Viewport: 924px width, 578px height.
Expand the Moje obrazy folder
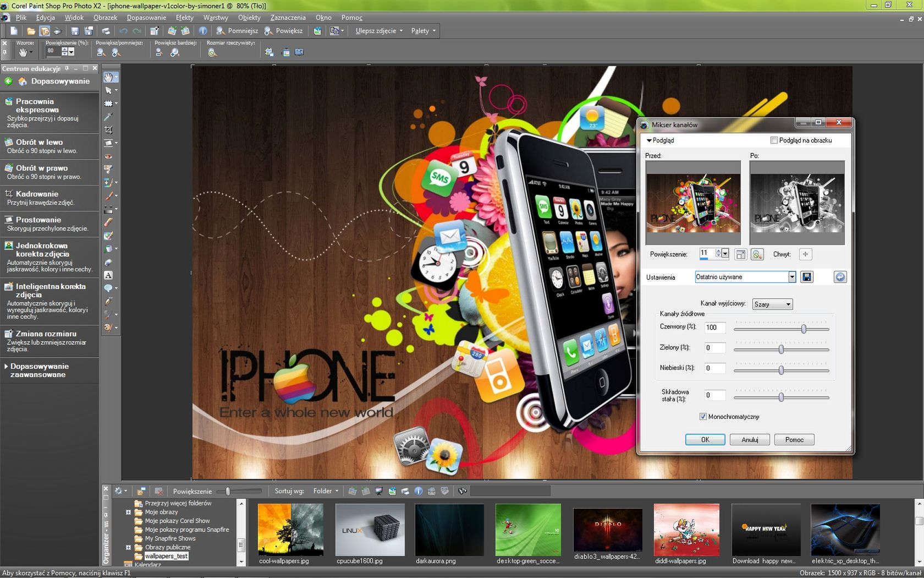click(x=128, y=512)
